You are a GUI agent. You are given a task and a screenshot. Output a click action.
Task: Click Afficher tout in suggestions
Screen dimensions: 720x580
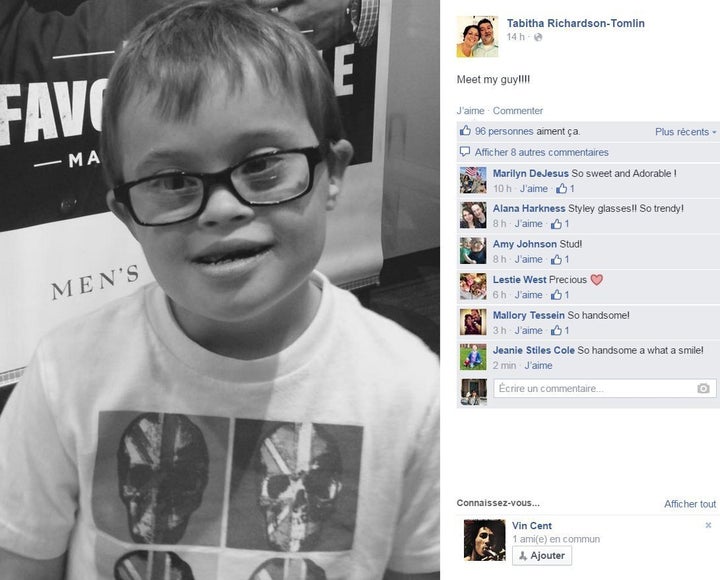690,504
